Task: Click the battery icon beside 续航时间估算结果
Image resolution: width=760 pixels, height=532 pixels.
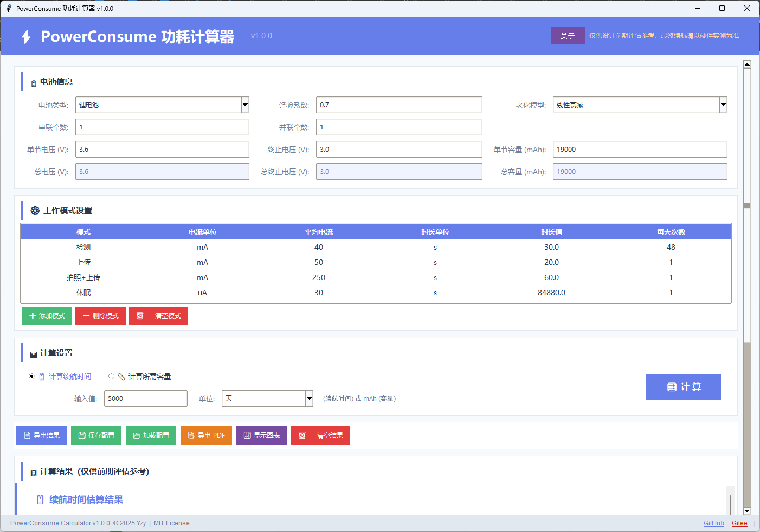Action: [x=40, y=499]
